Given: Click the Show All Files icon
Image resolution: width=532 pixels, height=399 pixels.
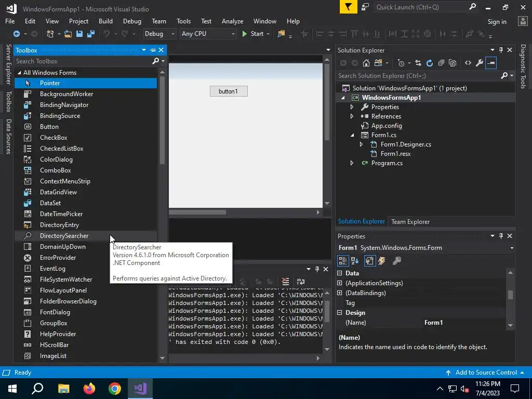Looking at the screenshot, I should 453,63.
